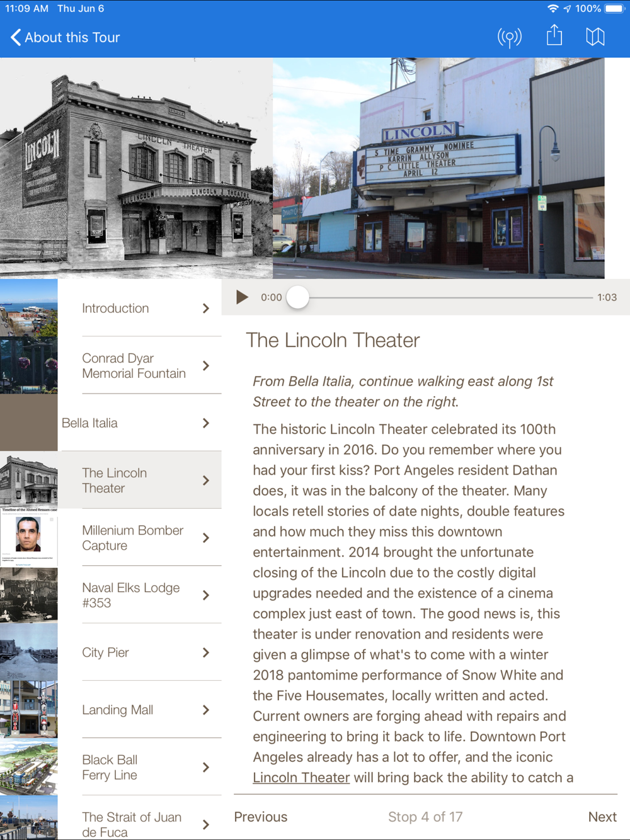The image size is (630, 840).
Task: Go to the Next stop
Action: [602, 817]
